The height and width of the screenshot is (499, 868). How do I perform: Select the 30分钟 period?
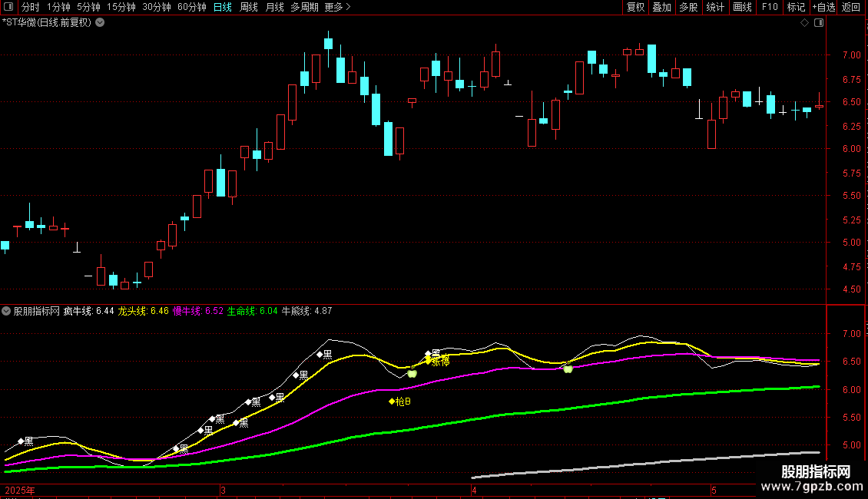(x=157, y=7)
